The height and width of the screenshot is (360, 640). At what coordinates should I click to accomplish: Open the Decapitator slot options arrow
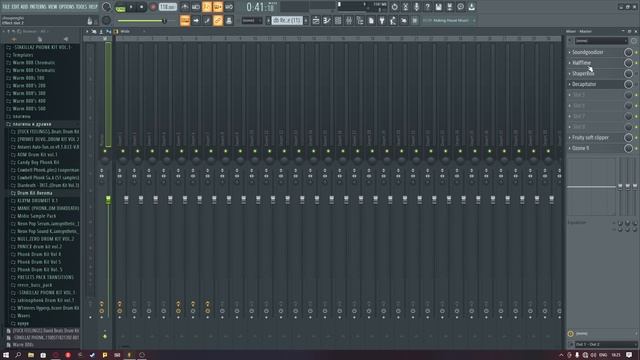click(570, 84)
